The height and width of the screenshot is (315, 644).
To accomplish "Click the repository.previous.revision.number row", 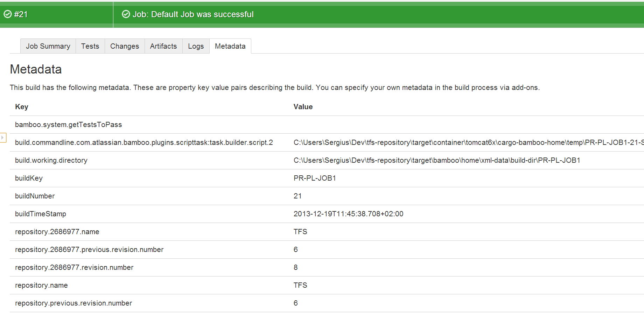I will tap(327, 303).
